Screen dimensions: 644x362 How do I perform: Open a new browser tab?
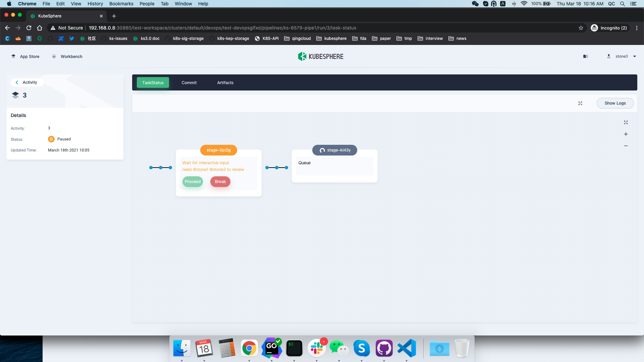coord(114,16)
